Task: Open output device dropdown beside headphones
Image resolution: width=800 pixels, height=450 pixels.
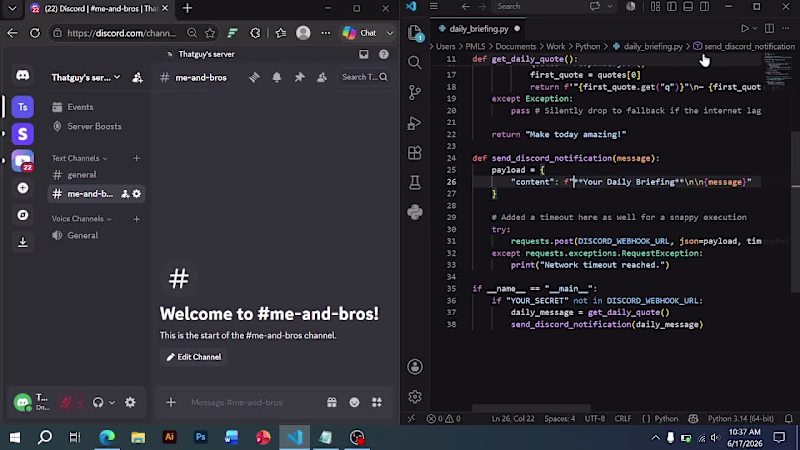Action: (x=112, y=402)
